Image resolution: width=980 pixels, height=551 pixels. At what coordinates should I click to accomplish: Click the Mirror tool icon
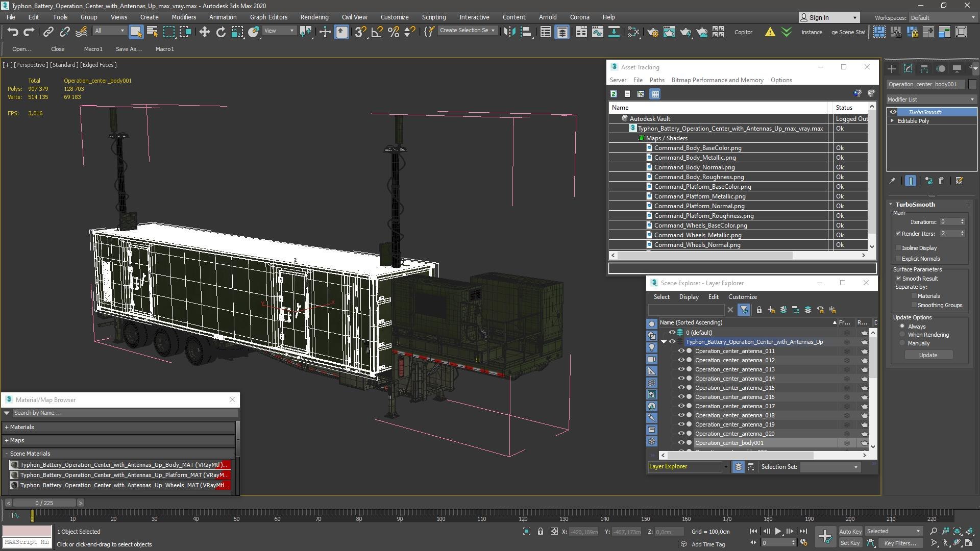(509, 32)
